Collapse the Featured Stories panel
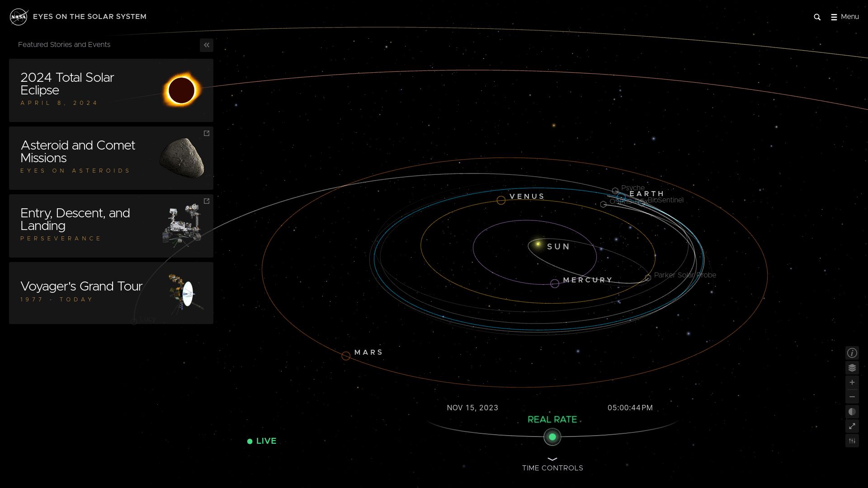This screenshot has height=488, width=868. (207, 45)
